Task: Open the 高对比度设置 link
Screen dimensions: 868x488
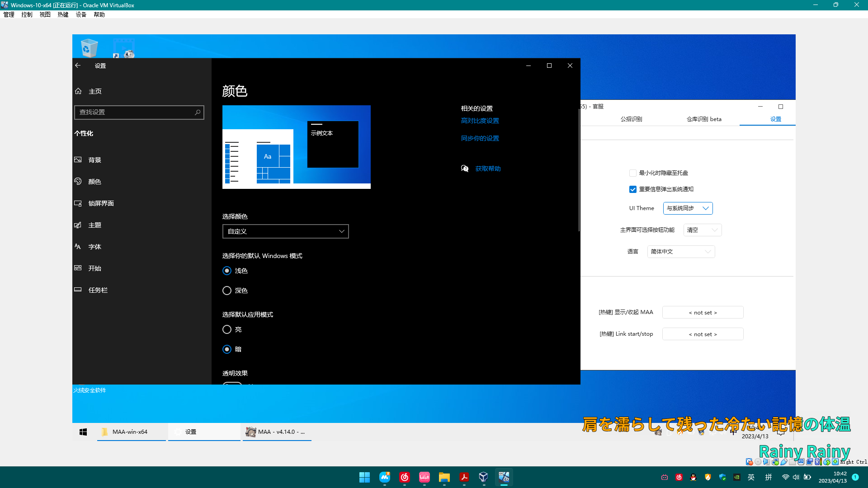Action: (480, 121)
